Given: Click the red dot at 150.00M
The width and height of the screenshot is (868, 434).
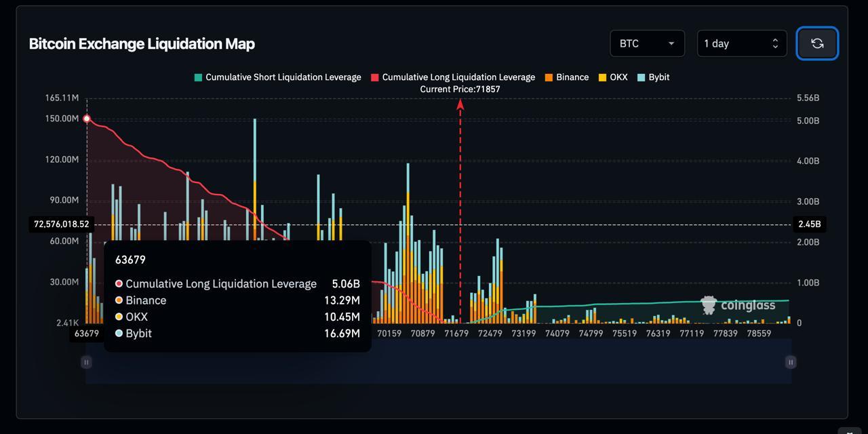Looking at the screenshot, I should pos(87,119).
